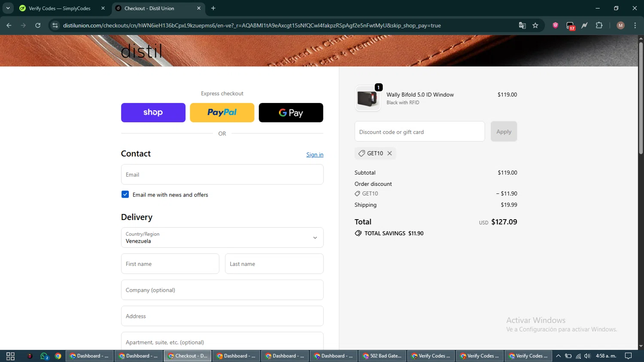Click the First name field
Viewport: 644px width, 362px height.
click(x=170, y=264)
